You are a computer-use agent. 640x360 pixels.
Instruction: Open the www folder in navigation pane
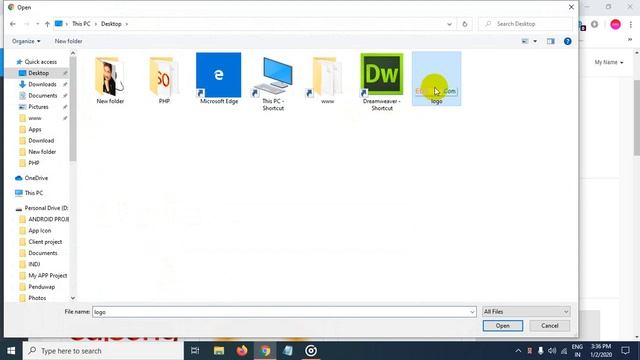click(x=35, y=118)
